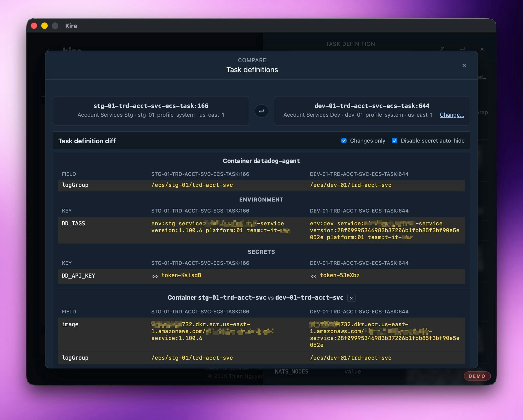
Task: Click the token-53eXbz secret value
Action: pyautogui.click(x=340, y=275)
